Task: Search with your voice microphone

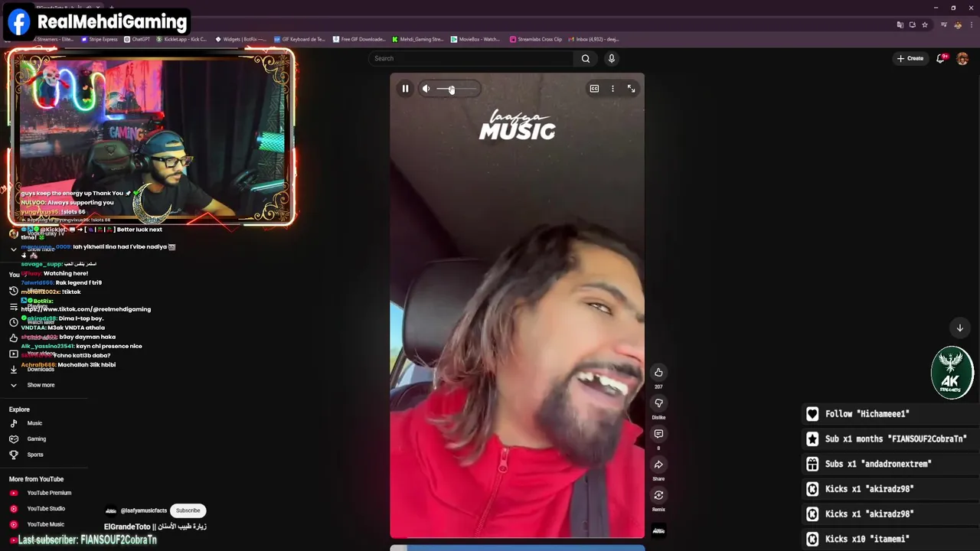Action: click(611, 58)
